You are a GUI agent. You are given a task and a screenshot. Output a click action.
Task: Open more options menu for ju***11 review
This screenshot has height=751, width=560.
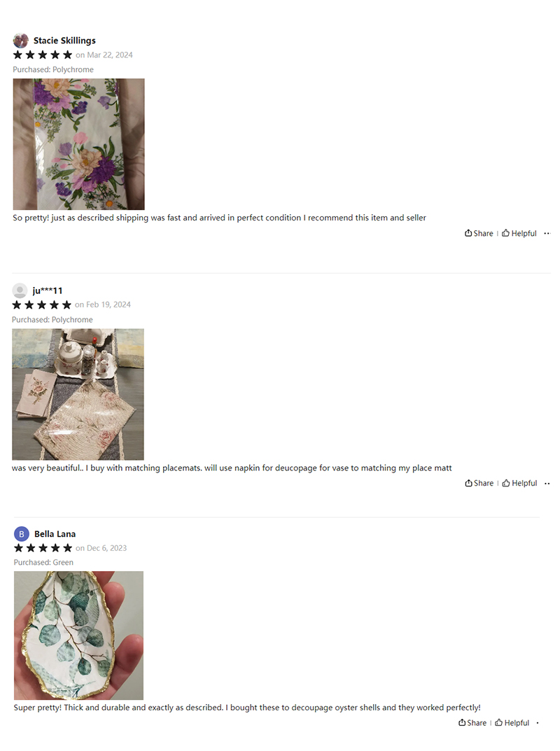tap(547, 483)
